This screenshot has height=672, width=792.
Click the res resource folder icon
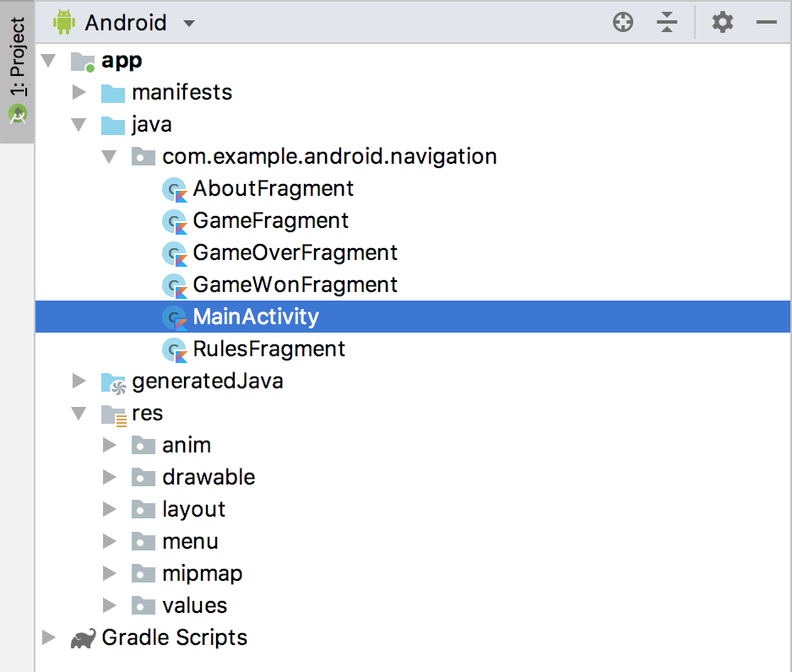click(113, 414)
